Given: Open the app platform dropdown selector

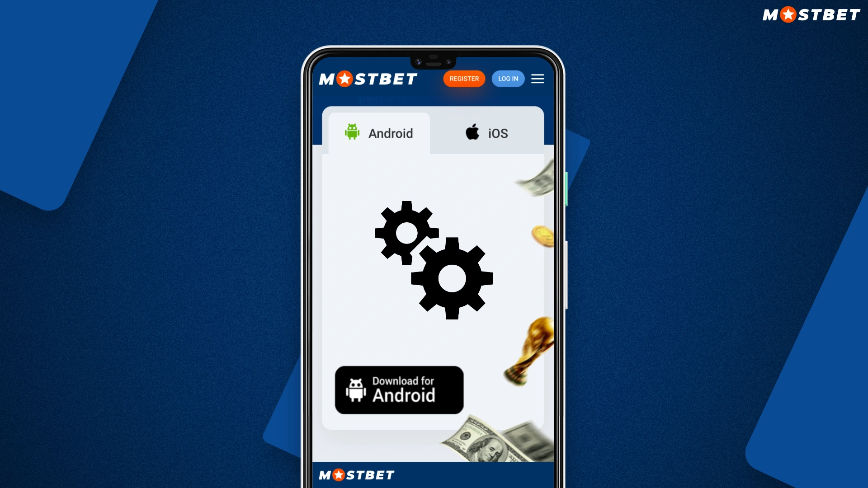Looking at the screenshot, I should point(379,132).
